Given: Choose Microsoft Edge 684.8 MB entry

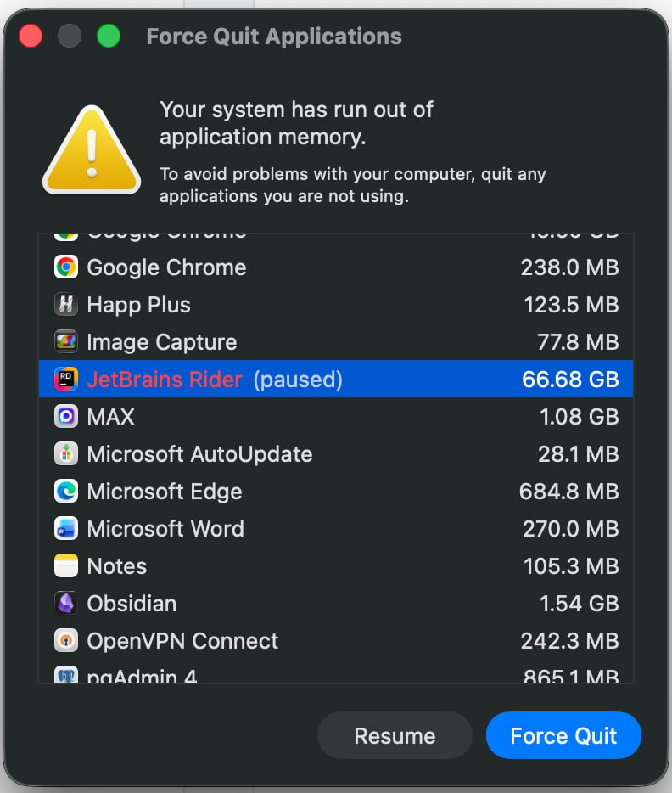Looking at the screenshot, I should click(336, 492).
